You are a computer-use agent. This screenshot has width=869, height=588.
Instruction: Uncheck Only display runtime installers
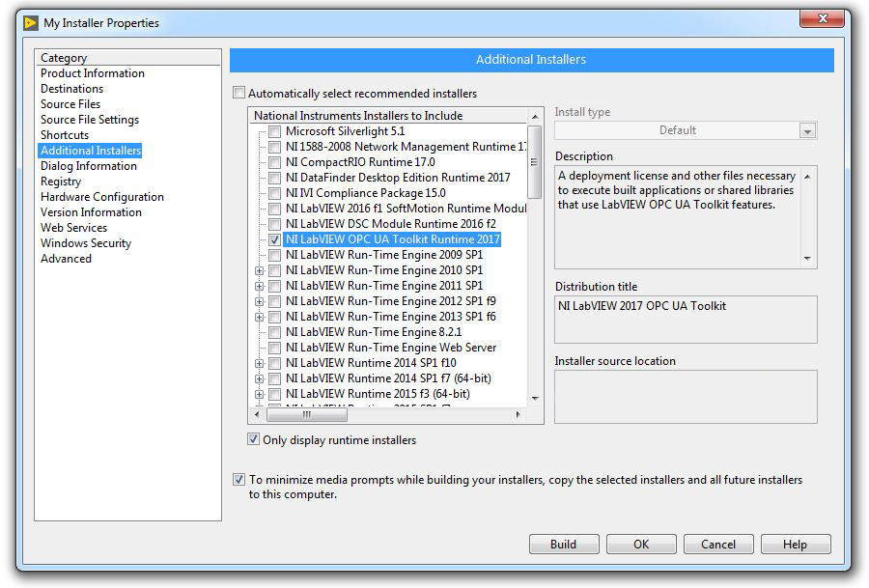point(253,439)
